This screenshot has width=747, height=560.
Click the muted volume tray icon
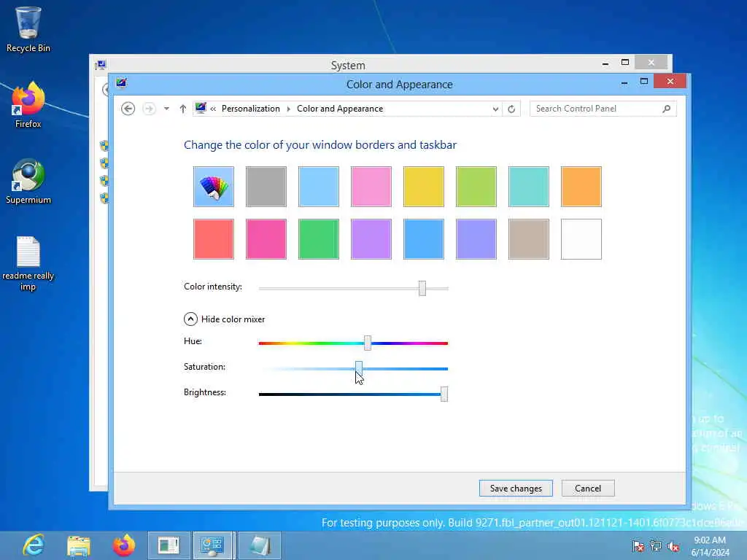[x=673, y=546]
